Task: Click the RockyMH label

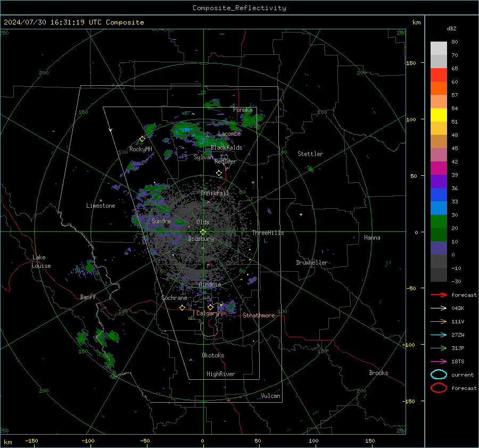Action: pyautogui.click(x=141, y=149)
